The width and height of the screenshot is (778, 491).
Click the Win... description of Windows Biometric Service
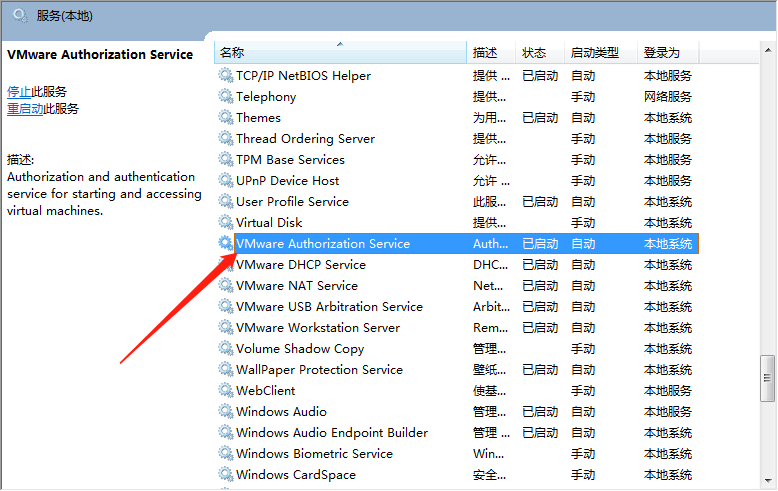488,454
